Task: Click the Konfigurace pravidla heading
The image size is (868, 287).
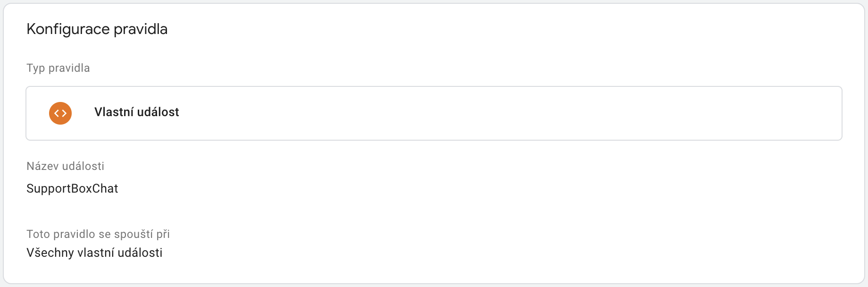Action: coord(97,29)
